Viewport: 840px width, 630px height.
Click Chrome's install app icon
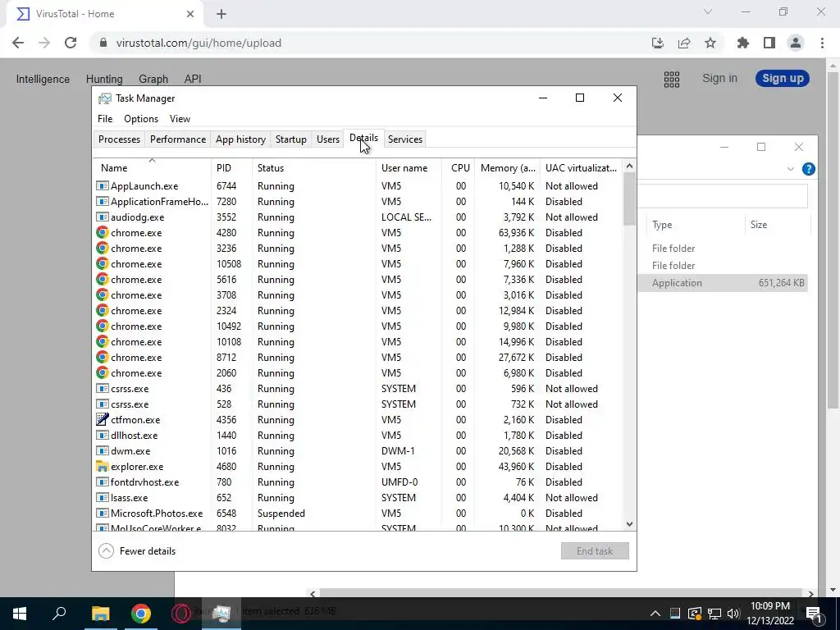click(657, 43)
